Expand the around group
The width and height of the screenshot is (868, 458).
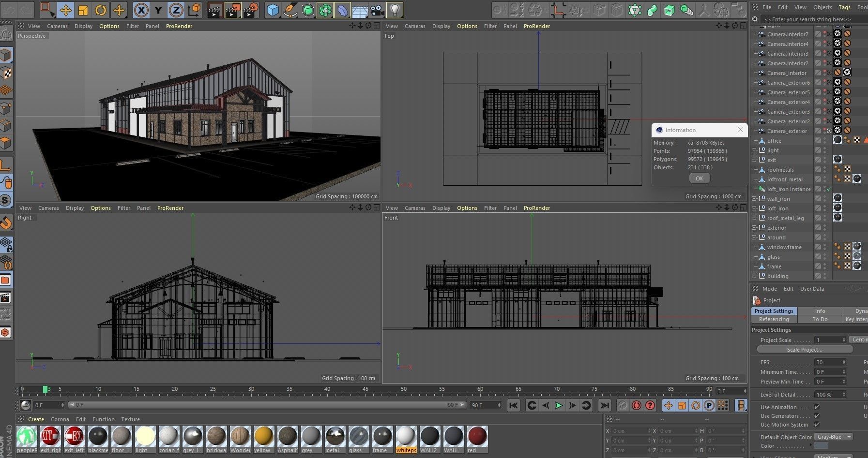(754, 237)
